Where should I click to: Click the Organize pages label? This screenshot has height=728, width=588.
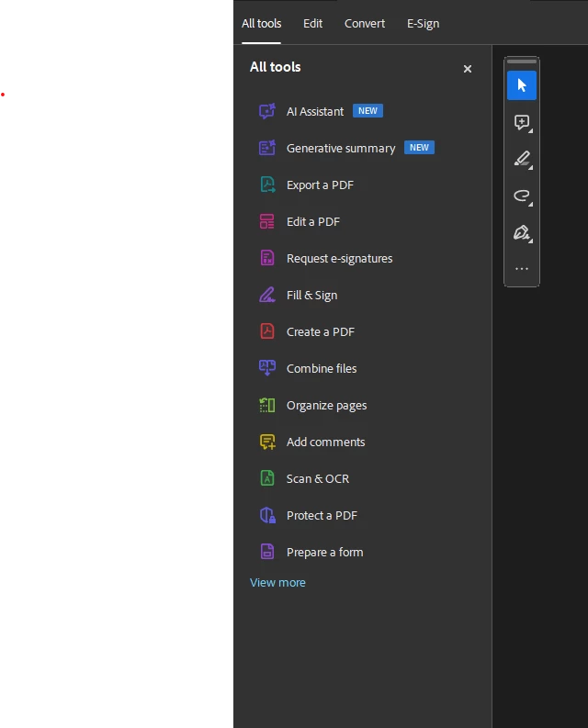tap(326, 406)
